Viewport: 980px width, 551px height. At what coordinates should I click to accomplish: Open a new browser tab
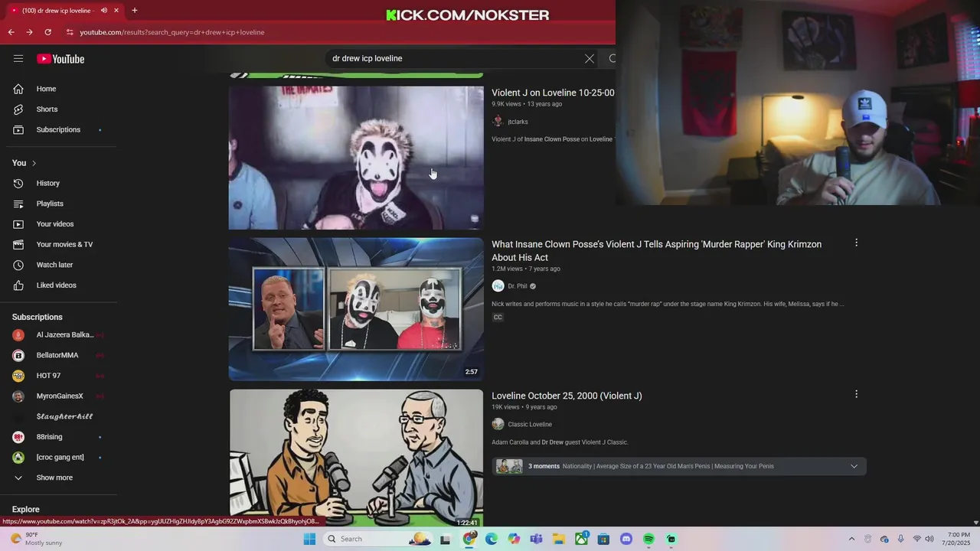coord(135,11)
